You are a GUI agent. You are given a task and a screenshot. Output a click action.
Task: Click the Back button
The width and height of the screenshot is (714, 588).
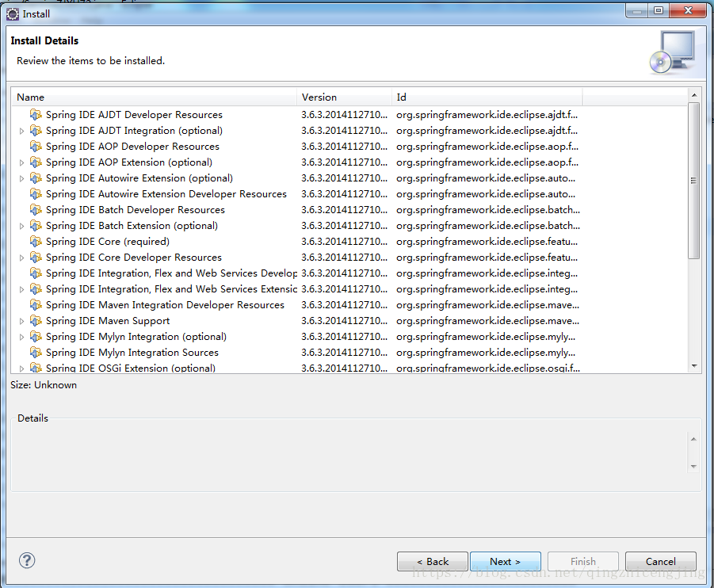pyautogui.click(x=433, y=561)
